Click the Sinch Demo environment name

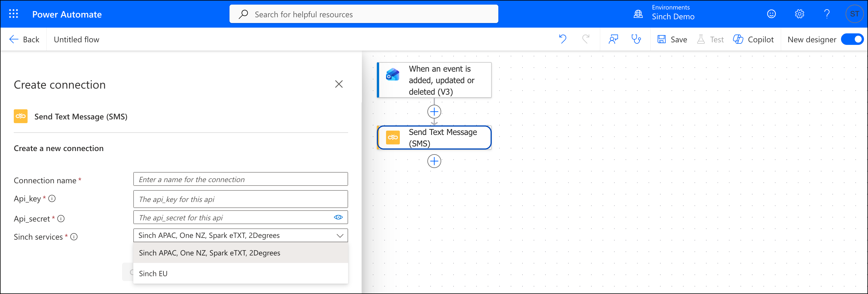pyautogui.click(x=673, y=16)
